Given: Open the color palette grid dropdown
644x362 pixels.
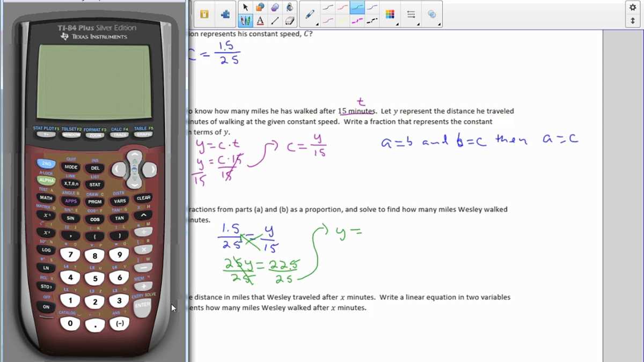Looking at the screenshot, I should tap(390, 14).
